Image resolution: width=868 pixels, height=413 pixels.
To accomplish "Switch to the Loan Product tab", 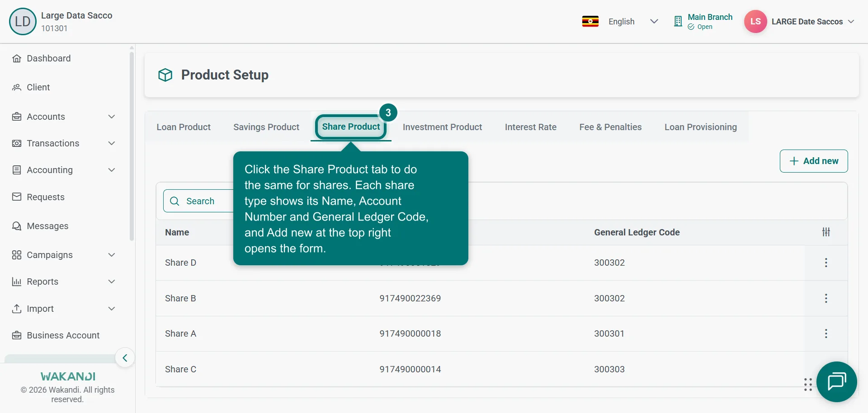I will click(184, 127).
